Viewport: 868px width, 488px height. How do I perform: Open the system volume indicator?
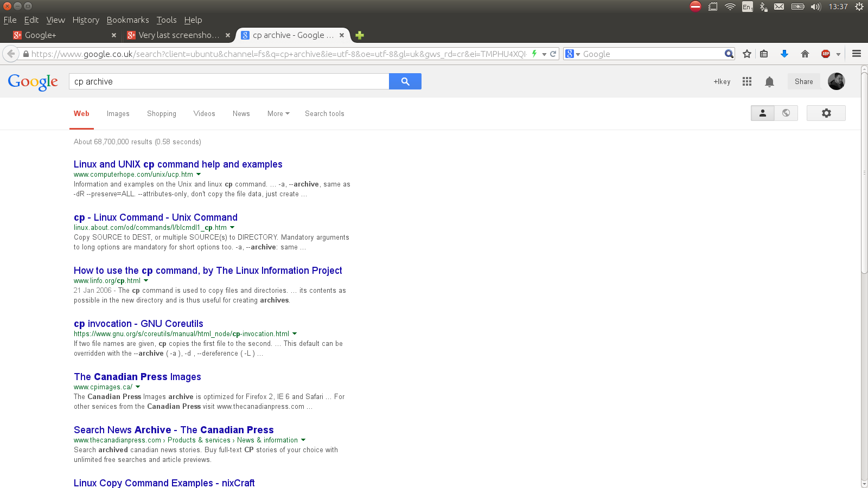coord(815,7)
